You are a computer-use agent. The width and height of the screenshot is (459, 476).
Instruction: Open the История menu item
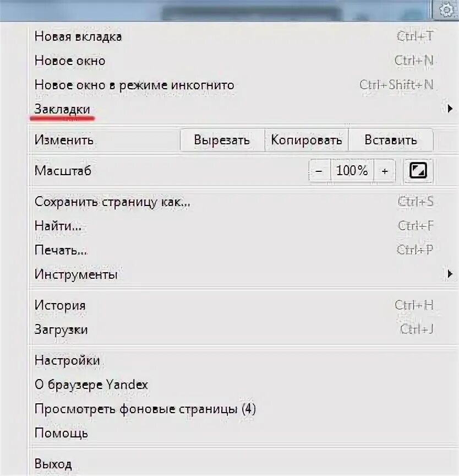pos(243,305)
